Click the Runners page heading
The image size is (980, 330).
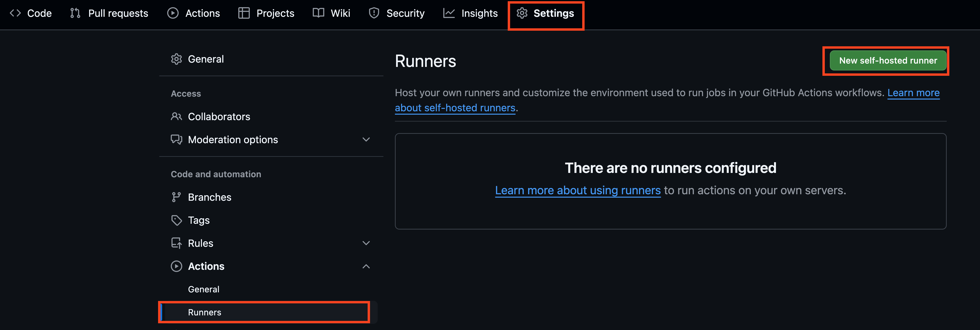coord(425,61)
